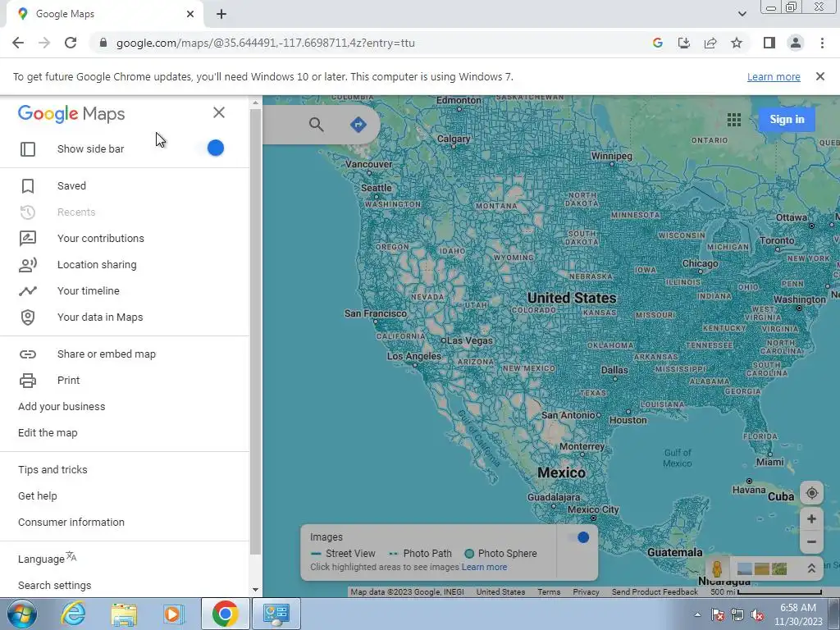Viewport: 840px width, 630px height.
Task: Open the Chrome profile avatar
Action: click(796, 43)
